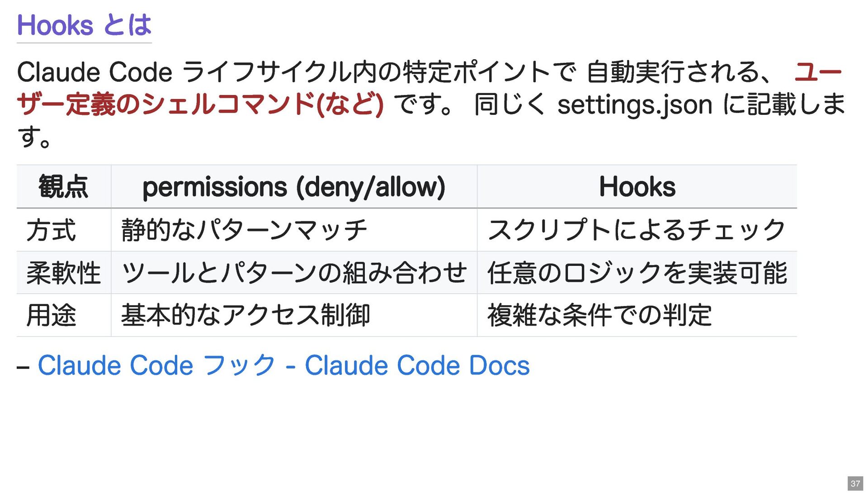
Task: Open the Claude Code フック Docs link
Action: (283, 365)
